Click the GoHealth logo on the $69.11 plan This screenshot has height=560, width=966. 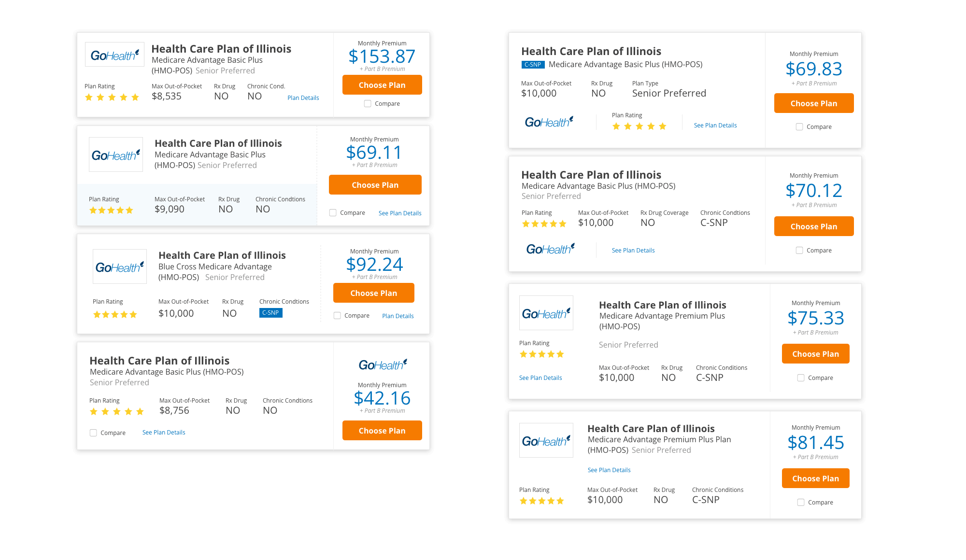coord(115,155)
